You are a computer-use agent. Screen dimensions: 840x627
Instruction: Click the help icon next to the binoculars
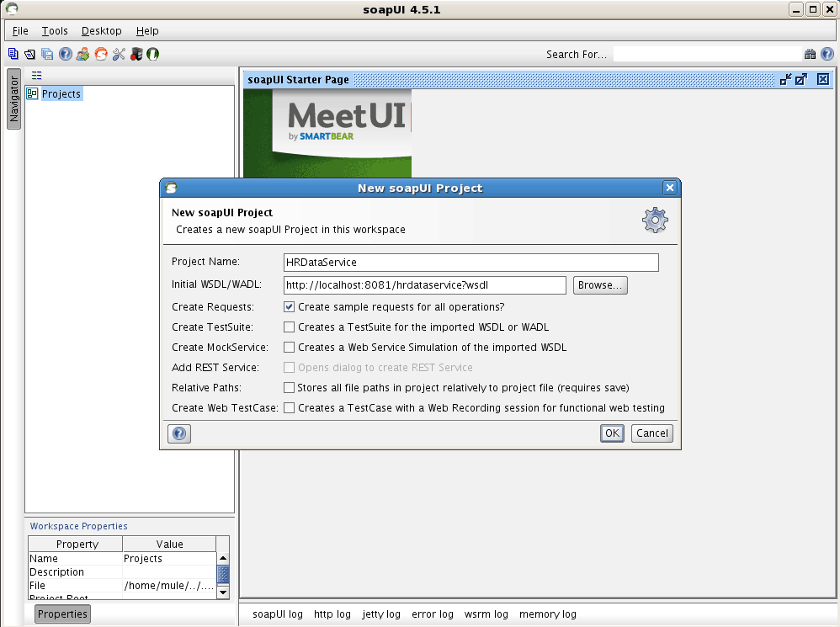coord(827,54)
